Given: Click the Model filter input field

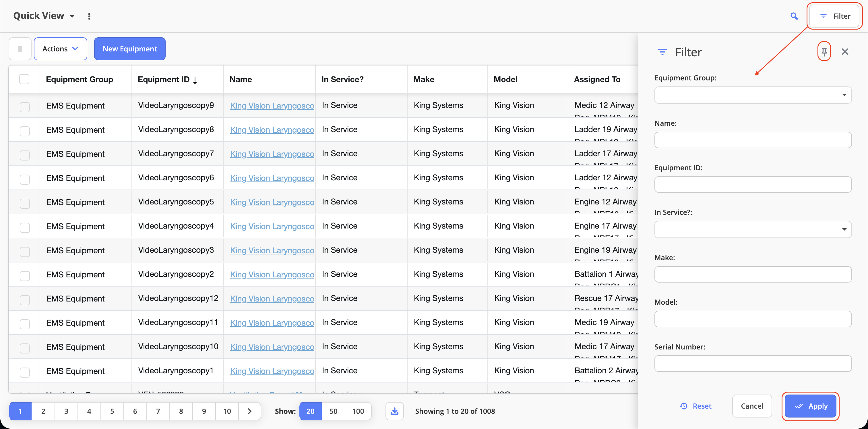Looking at the screenshot, I should click(x=753, y=319).
